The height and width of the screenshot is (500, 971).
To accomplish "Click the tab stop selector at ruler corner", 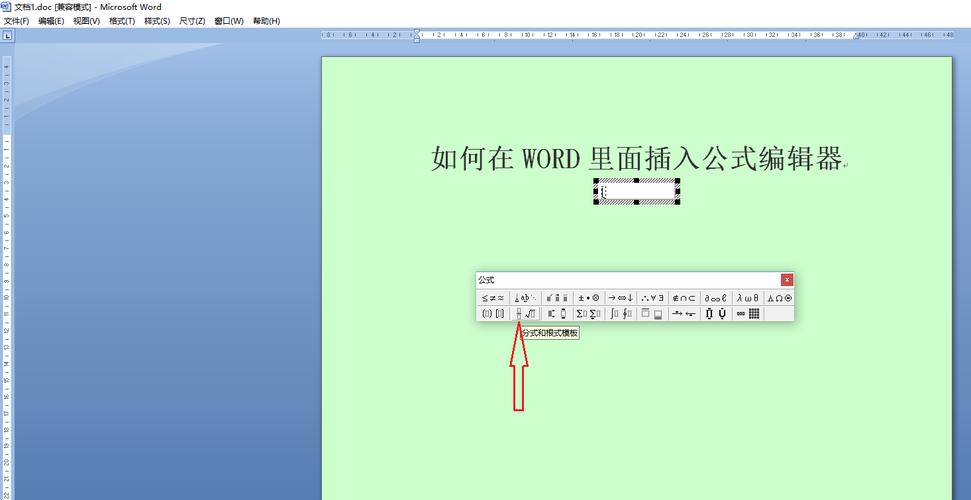I will pos(7,36).
